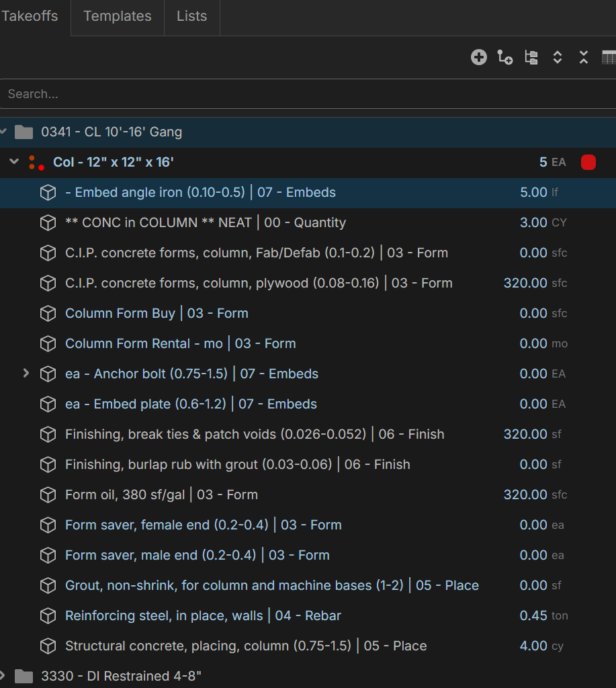Image resolution: width=616 pixels, height=688 pixels.
Task: Expand the ea - Anchor bolt item
Action: point(26,373)
